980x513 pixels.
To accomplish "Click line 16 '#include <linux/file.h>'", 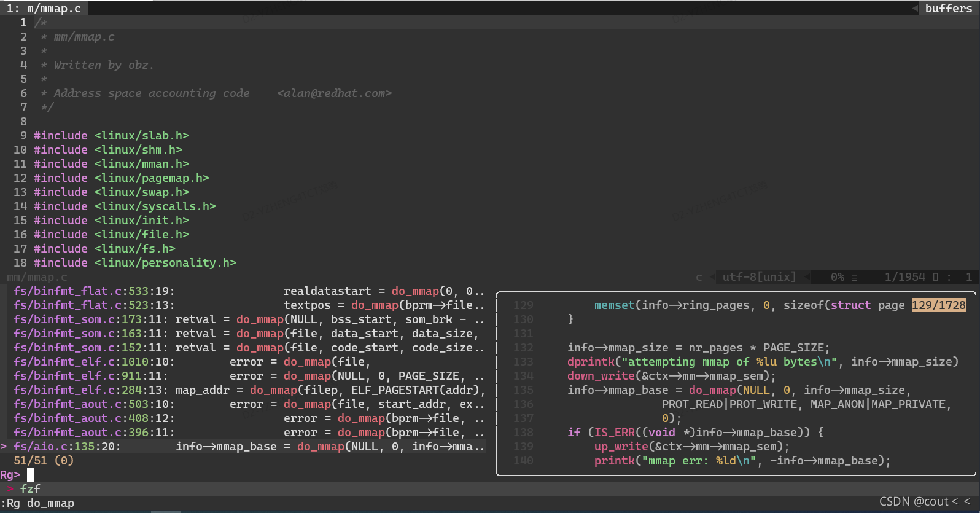I will pyautogui.click(x=111, y=235).
